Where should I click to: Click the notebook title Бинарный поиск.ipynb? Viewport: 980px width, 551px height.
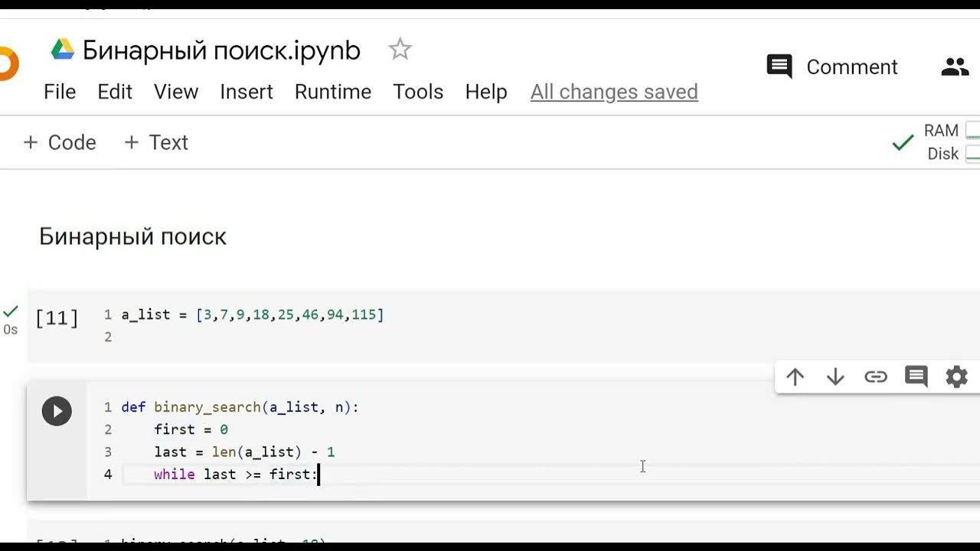click(x=221, y=51)
